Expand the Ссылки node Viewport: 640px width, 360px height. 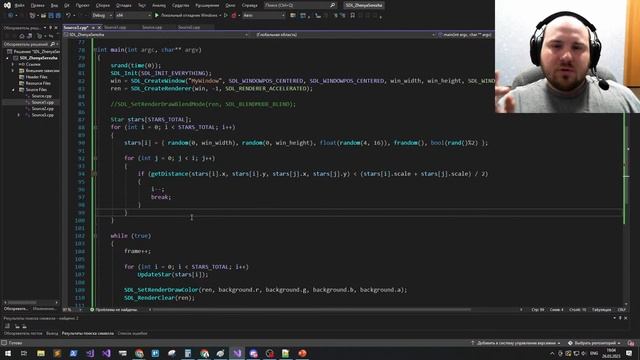coord(13,64)
